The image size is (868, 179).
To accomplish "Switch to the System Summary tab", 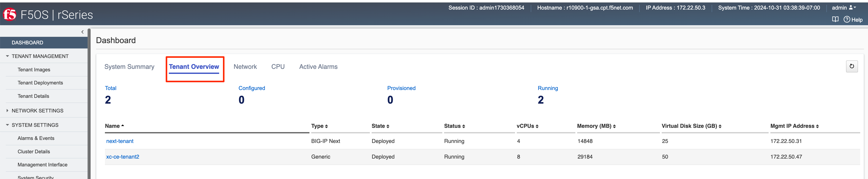I will click(129, 67).
